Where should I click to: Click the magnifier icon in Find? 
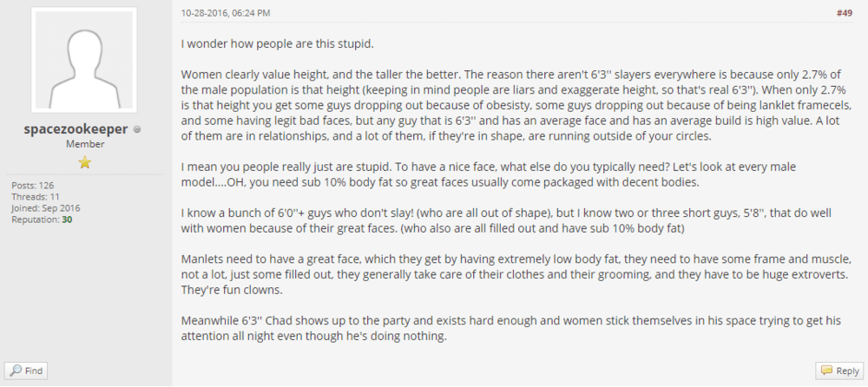[16, 371]
